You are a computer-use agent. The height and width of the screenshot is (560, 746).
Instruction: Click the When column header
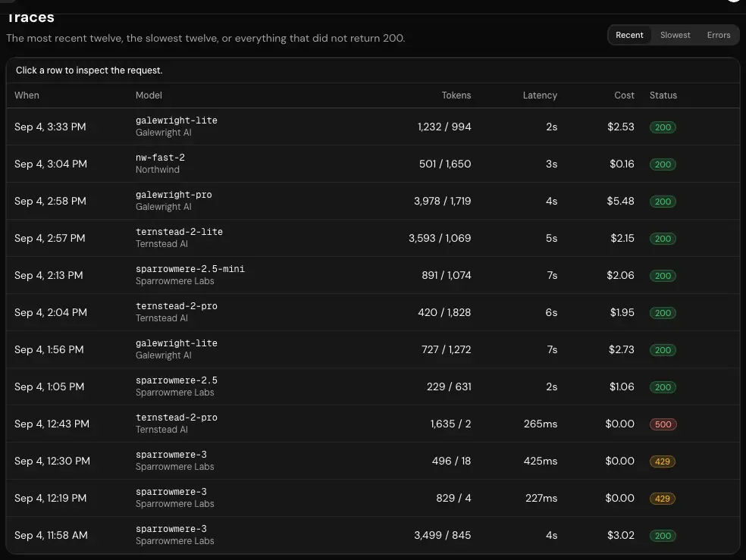click(27, 95)
